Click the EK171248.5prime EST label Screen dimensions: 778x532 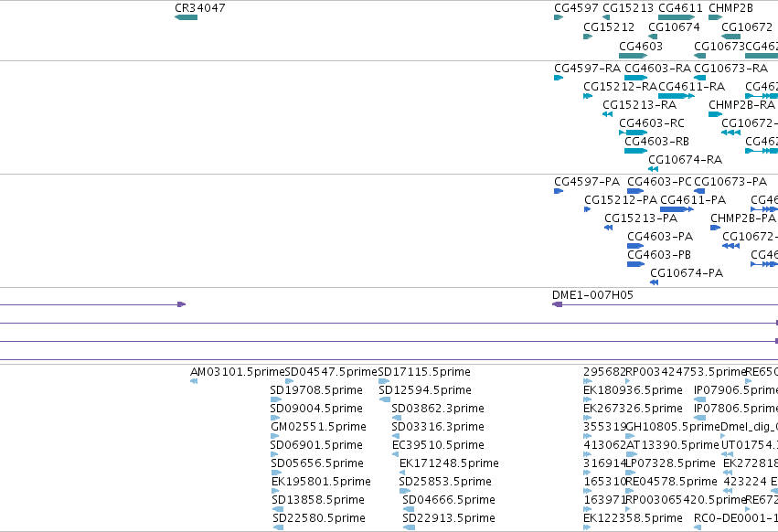click(449, 463)
